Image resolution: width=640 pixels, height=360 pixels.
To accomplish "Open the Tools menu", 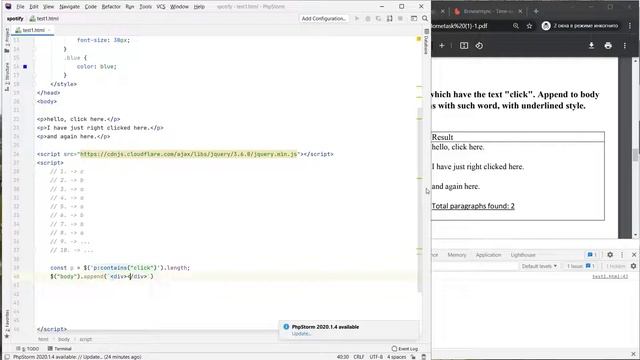I will tap(145, 7).
